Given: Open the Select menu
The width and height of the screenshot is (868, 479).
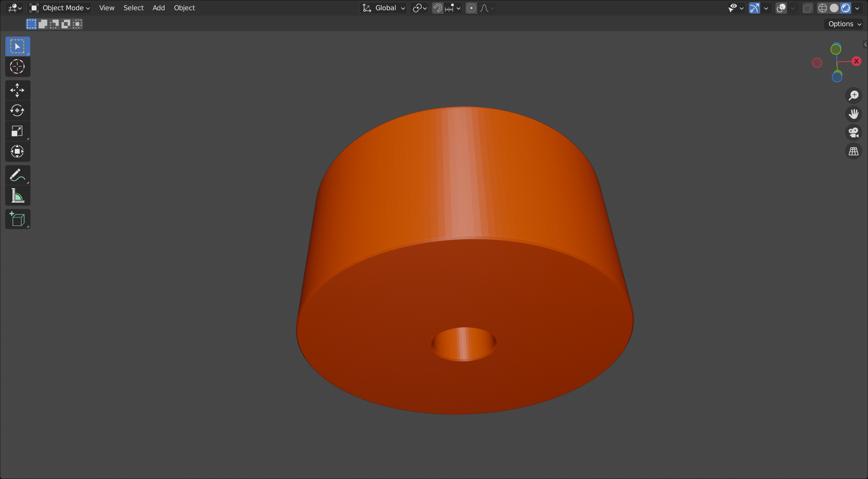Looking at the screenshot, I should tap(133, 8).
